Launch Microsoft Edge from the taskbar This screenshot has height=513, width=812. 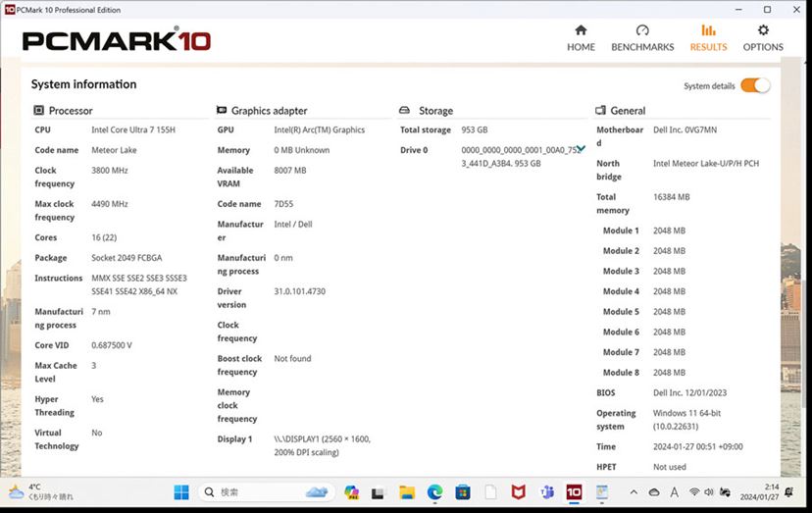pos(435,492)
